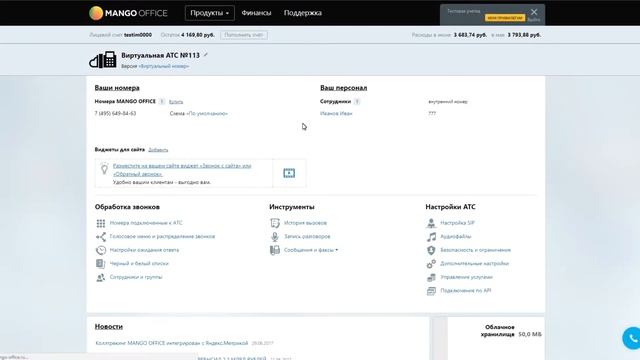Click the gears icon for additional settings
Viewport: 640px width, 360px height.
pyautogui.click(x=431, y=264)
